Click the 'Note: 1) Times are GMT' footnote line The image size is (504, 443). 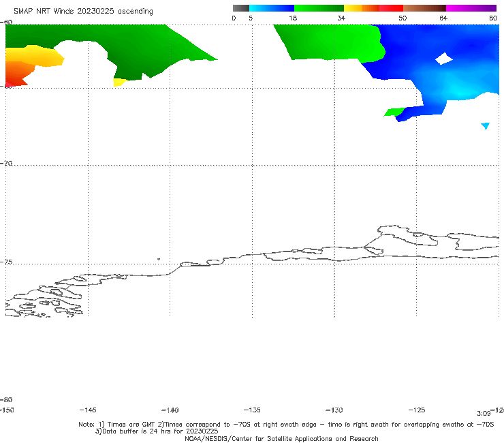point(286,425)
